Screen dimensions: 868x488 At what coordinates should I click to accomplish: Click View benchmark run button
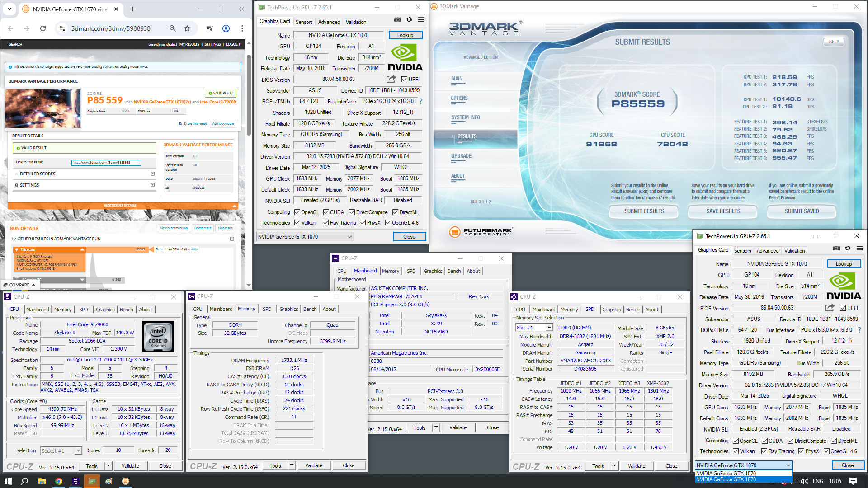(x=174, y=228)
